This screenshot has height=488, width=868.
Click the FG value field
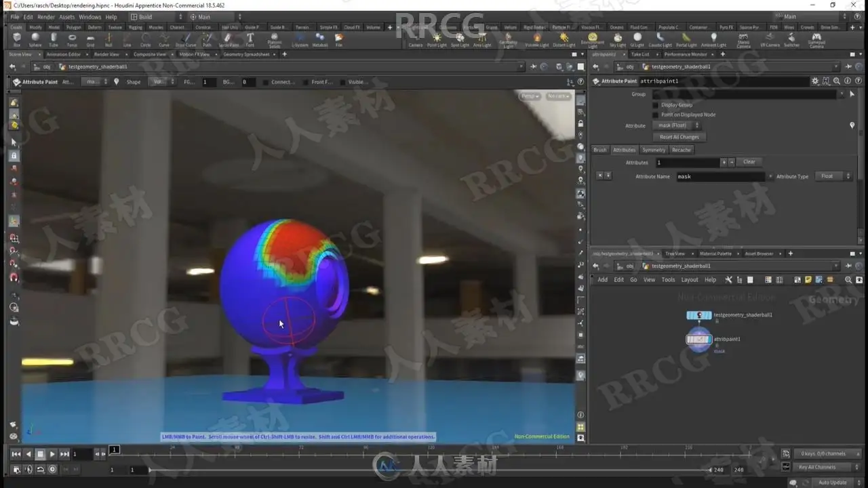pyautogui.click(x=208, y=82)
